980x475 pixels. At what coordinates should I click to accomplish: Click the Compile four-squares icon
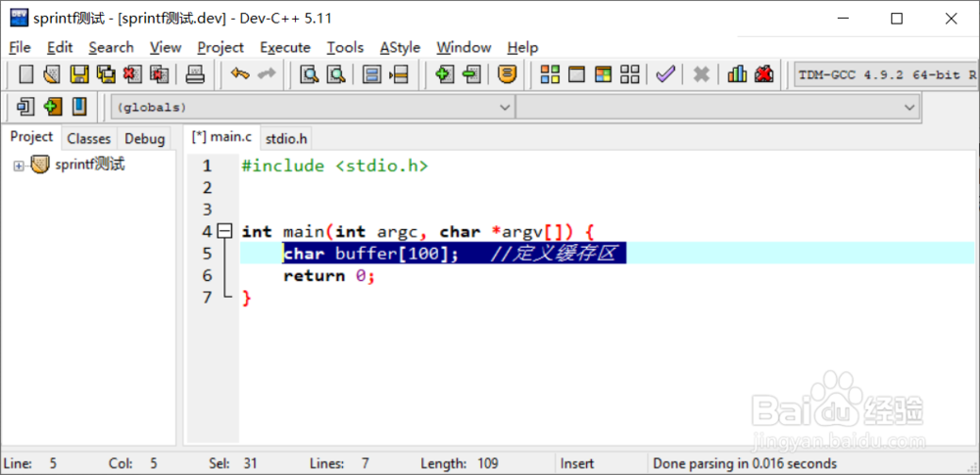(550, 75)
